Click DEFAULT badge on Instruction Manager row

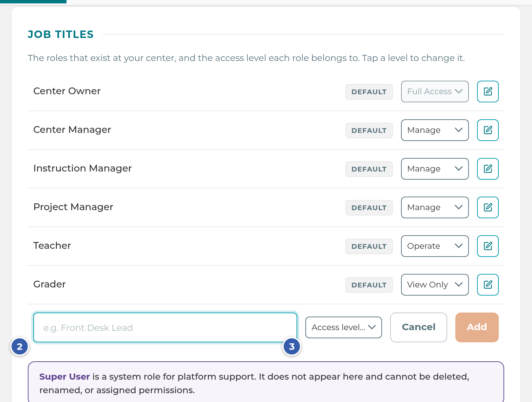369,169
